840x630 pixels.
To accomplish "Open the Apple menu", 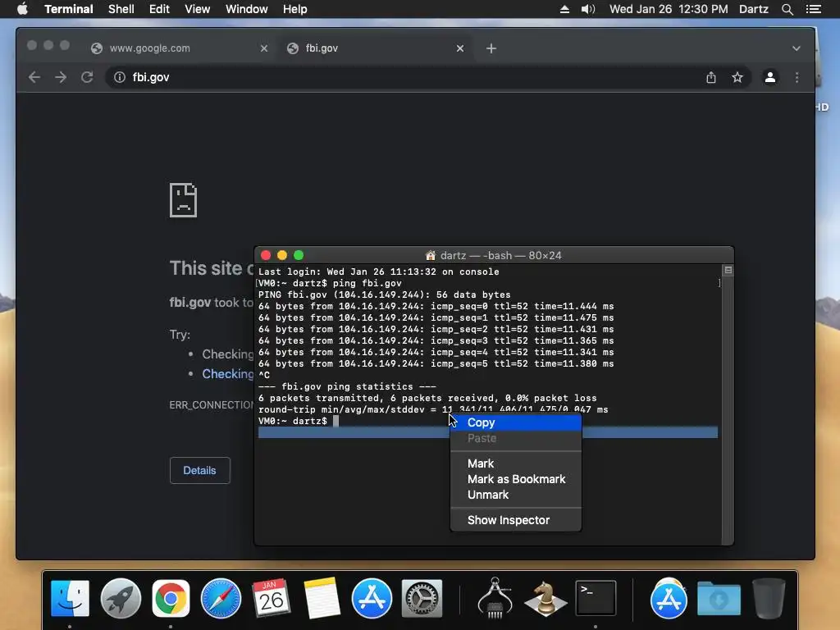I will pyautogui.click(x=22, y=9).
